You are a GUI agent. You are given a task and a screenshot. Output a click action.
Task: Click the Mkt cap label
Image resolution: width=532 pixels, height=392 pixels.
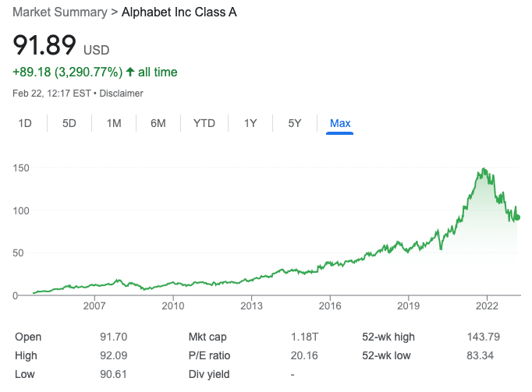click(x=207, y=337)
